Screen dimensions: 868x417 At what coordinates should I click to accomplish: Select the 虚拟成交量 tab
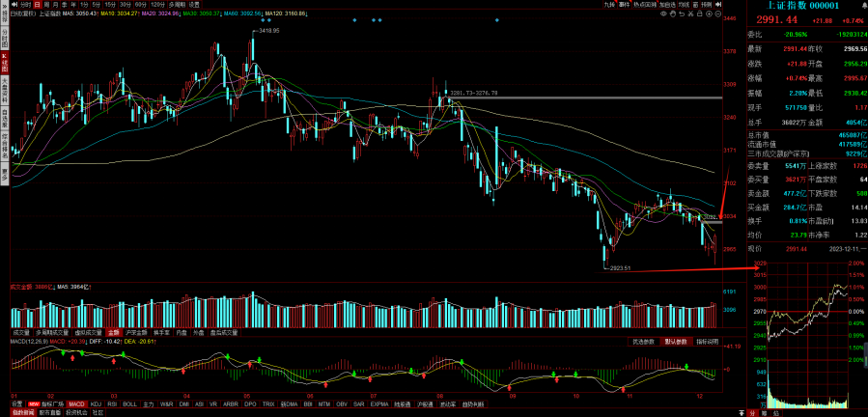[x=88, y=333]
